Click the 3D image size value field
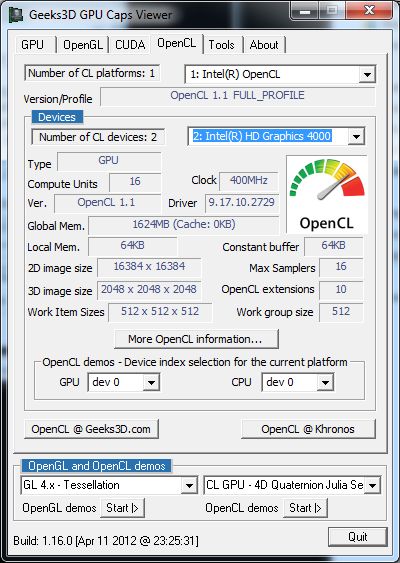 (x=149, y=290)
